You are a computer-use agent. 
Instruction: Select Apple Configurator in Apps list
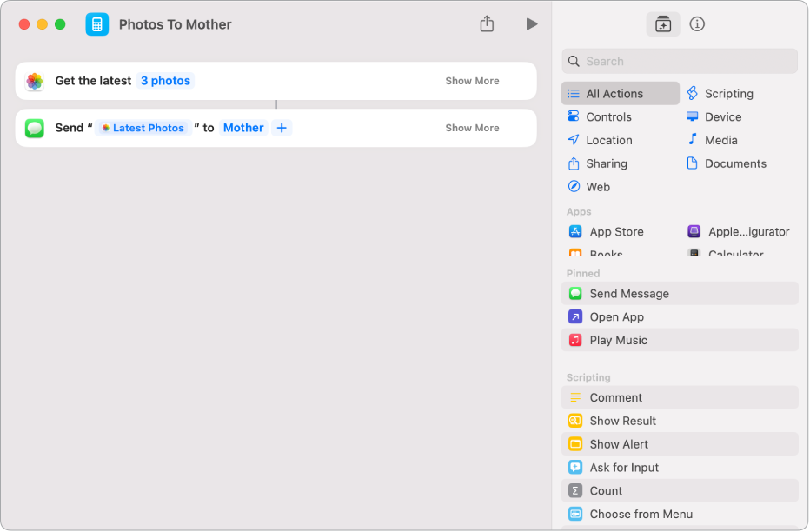[738, 232]
